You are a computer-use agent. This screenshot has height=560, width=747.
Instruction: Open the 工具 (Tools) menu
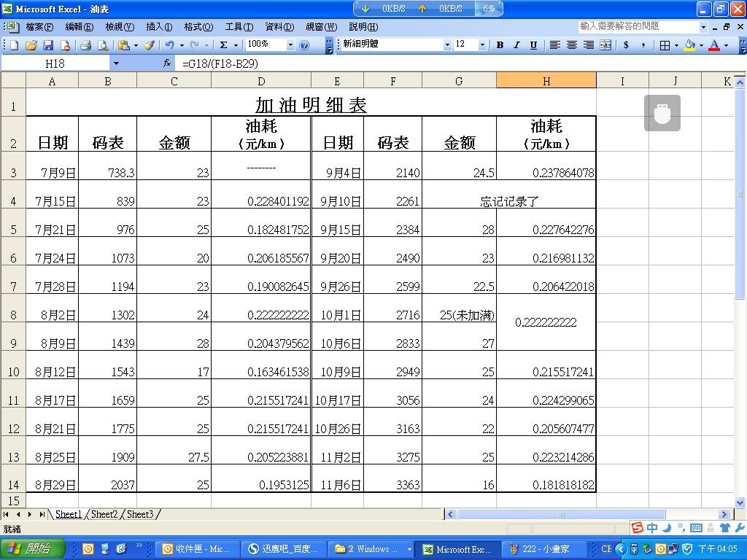point(239,27)
